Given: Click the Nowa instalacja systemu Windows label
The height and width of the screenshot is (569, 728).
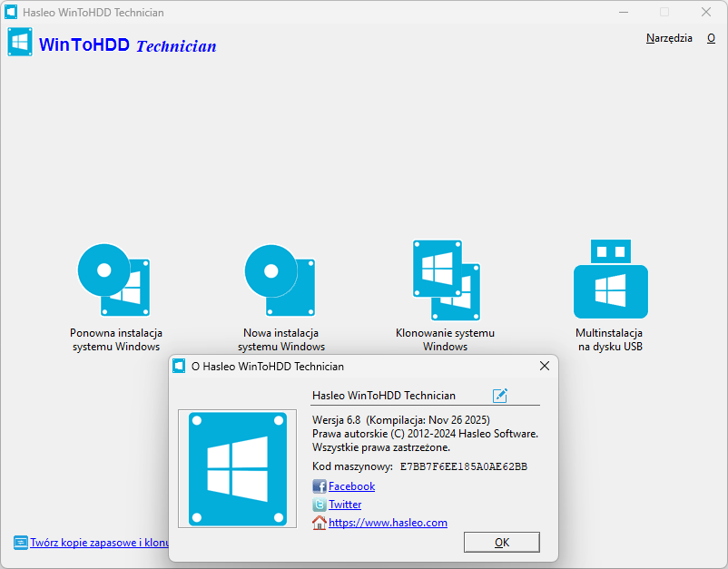Looking at the screenshot, I should [281, 339].
